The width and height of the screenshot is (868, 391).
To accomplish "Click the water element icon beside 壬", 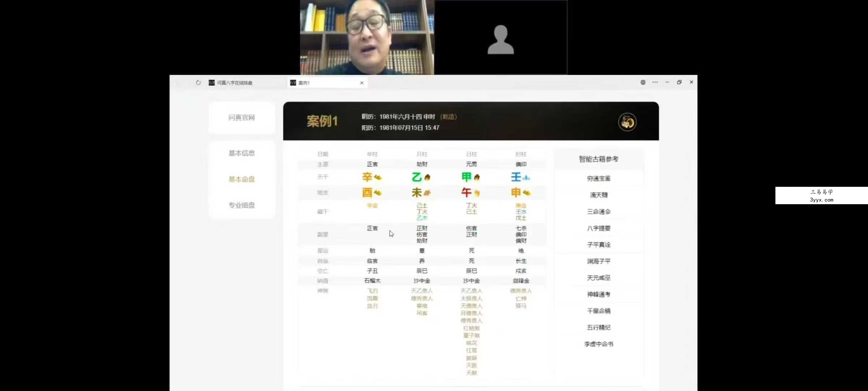I will pyautogui.click(x=526, y=177).
